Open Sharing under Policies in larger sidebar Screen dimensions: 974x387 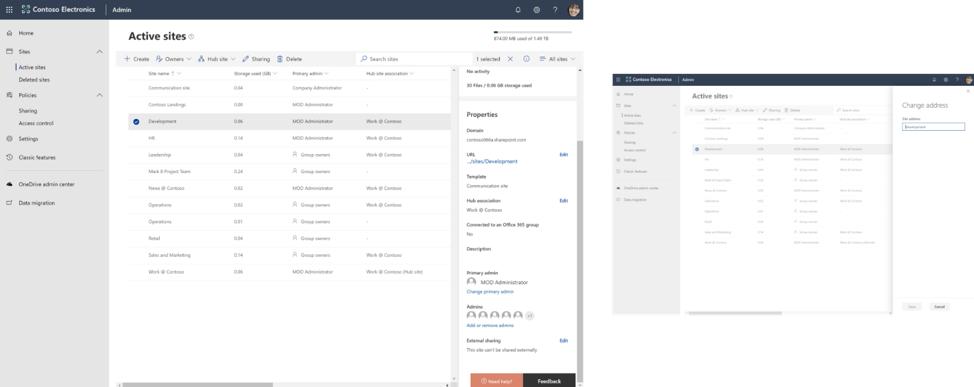28,111
